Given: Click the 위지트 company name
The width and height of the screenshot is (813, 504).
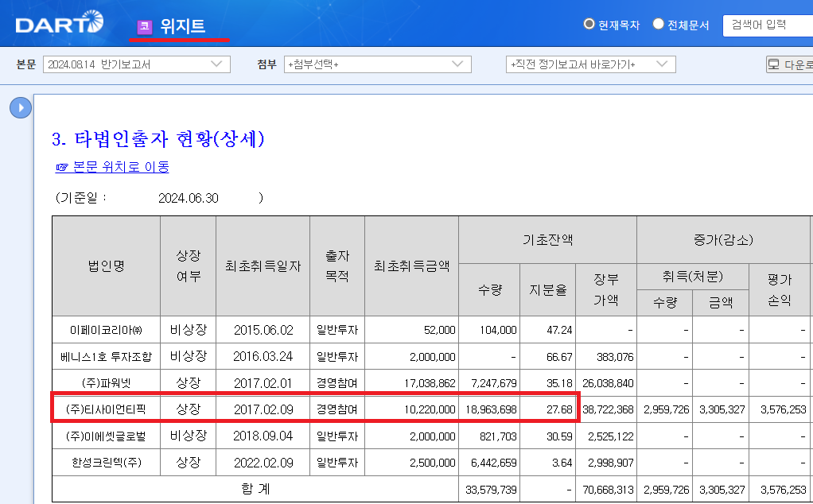Looking at the screenshot, I should pos(182,26).
